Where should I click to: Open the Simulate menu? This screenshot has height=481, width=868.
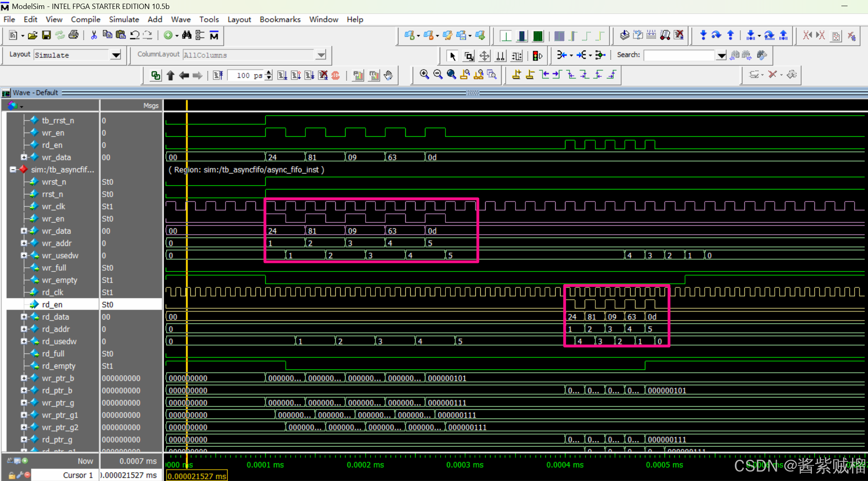(x=124, y=19)
